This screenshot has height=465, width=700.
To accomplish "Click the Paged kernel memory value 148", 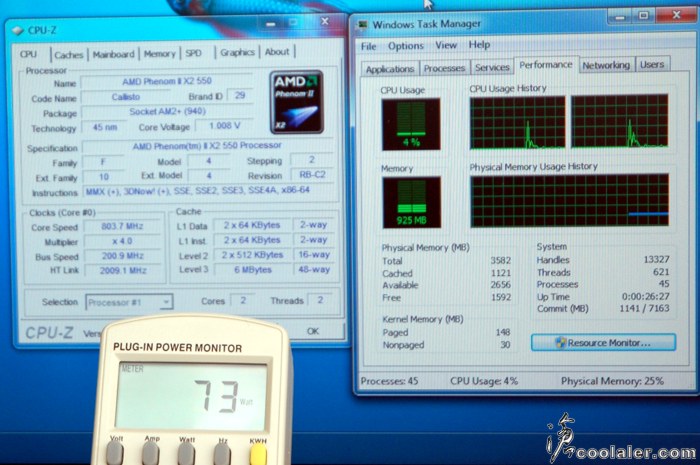I will [x=503, y=332].
